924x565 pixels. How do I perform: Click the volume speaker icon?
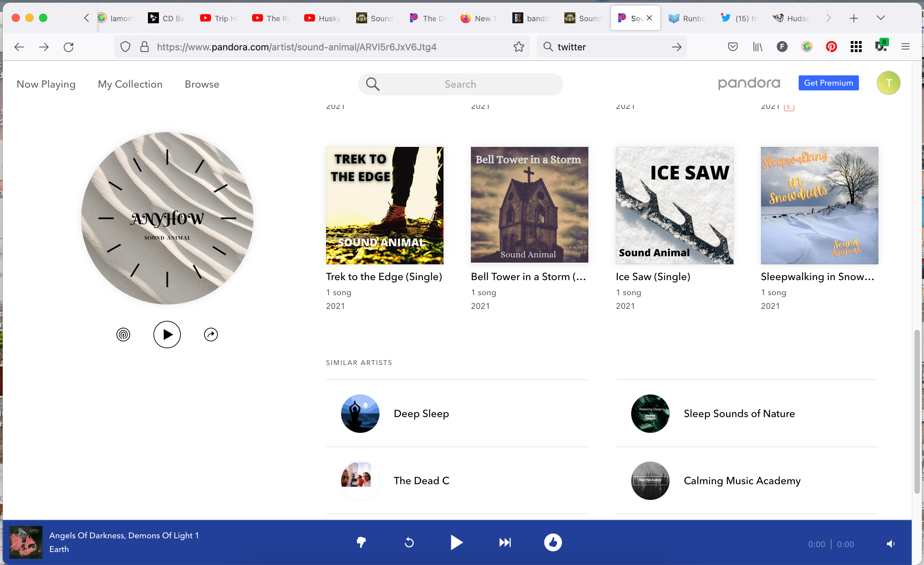[891, 544]
